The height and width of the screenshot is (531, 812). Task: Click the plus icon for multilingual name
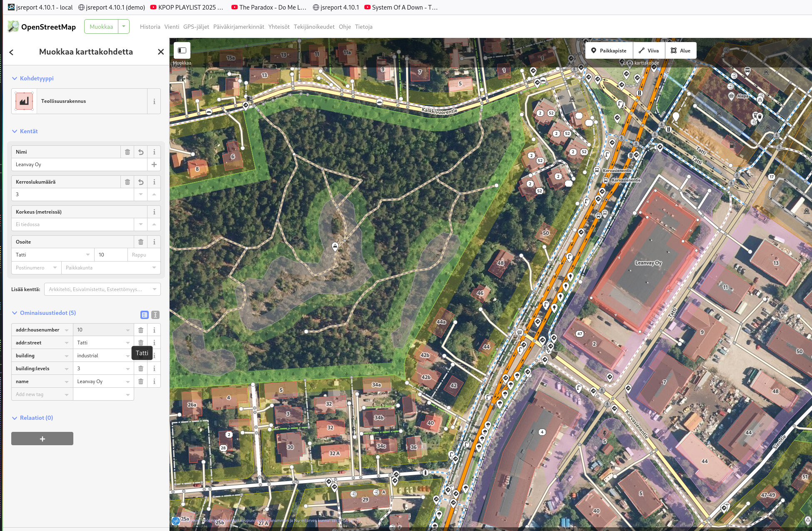[154, 165]
